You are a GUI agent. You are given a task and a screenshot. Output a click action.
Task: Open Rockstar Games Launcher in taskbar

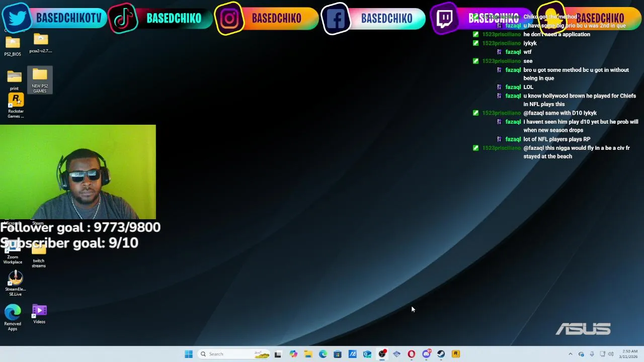[456, 354]
